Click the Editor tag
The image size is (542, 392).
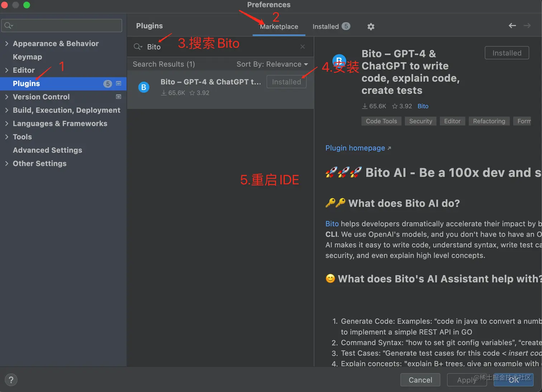[x=452, y=121]
